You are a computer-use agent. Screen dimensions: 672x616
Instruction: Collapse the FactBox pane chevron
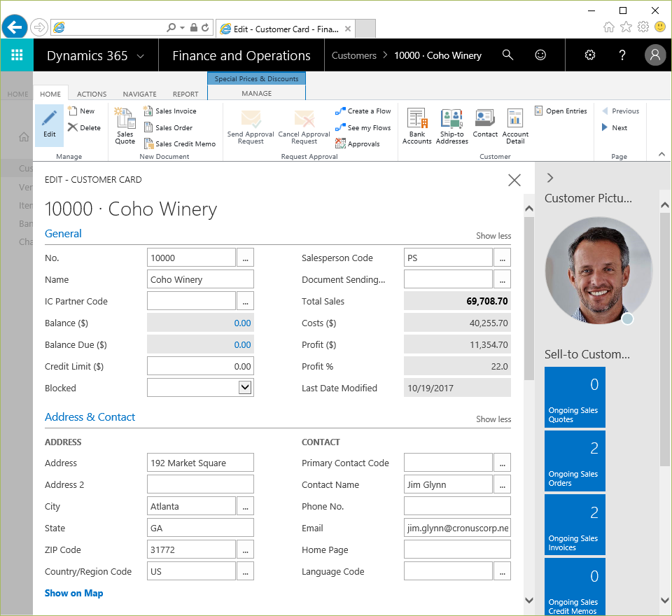[550, 178]
